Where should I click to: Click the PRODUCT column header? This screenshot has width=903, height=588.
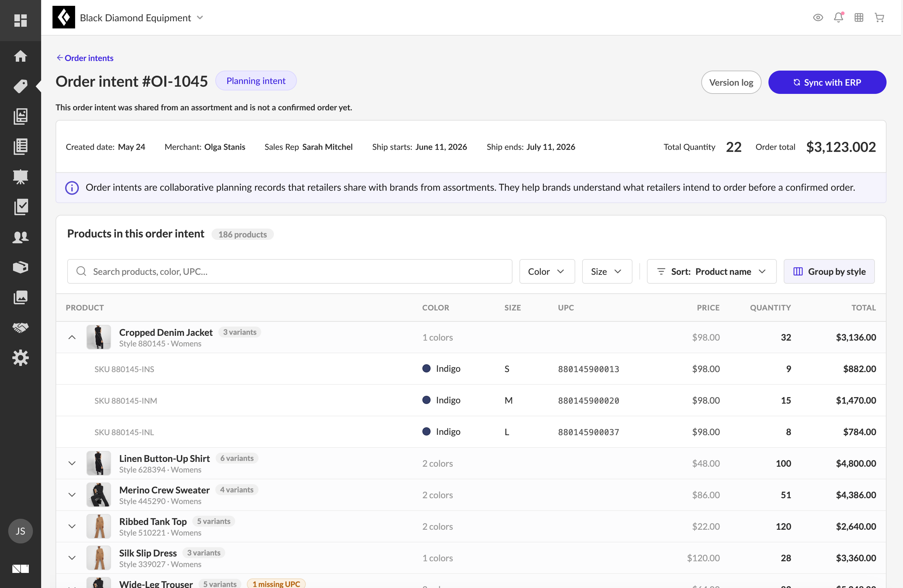(x=85, y=307)
